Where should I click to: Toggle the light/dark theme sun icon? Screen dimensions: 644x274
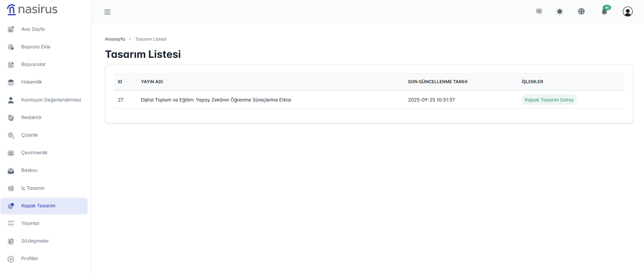[560, 12]
